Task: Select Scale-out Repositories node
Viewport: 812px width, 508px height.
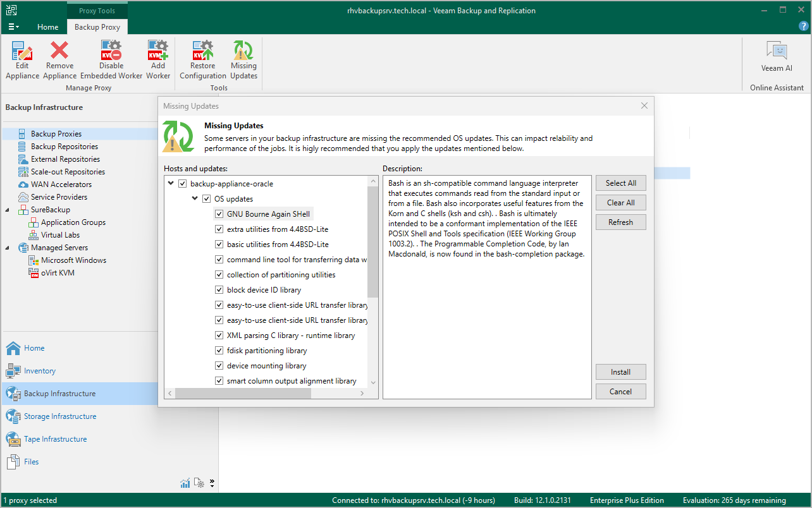Action: click(x=68, y=172)
